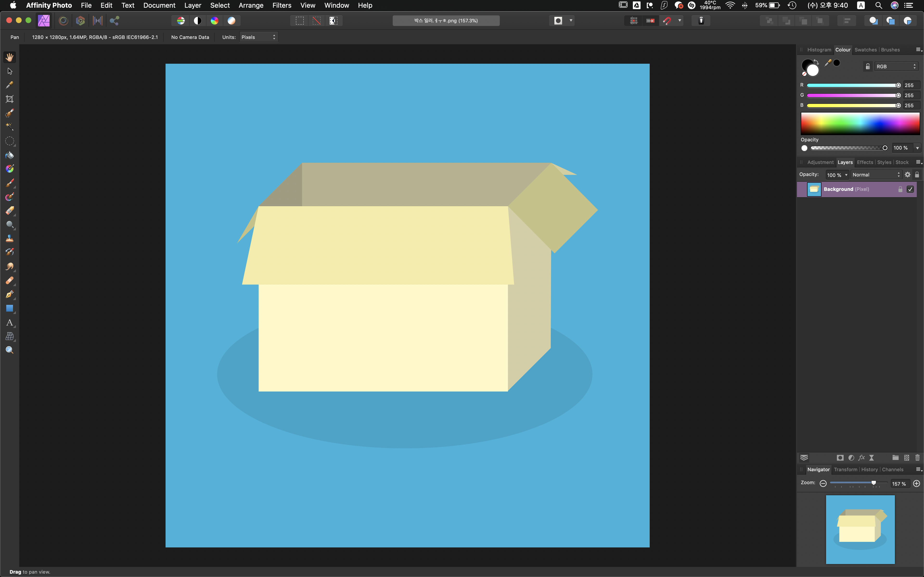Hide the Background layer using its checkbox

point(910,189)
